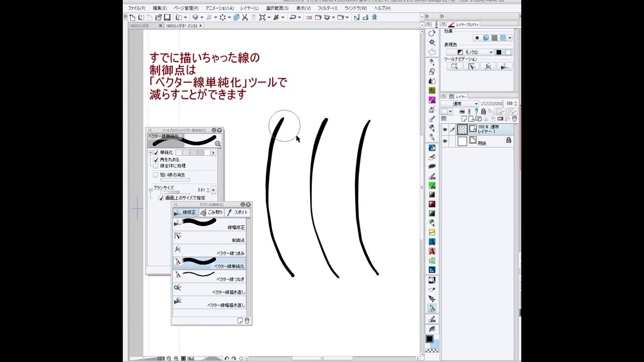Open the レイヤー(L) menu

250,8
